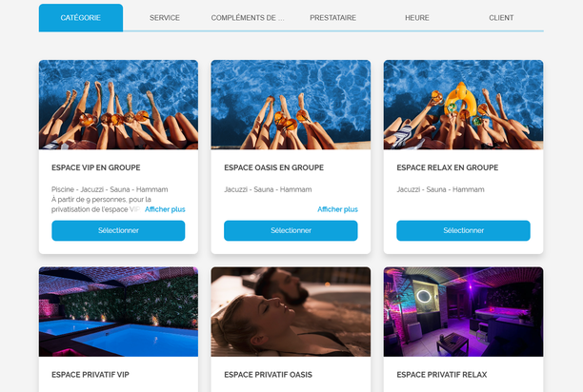Open the Espace Privatif Relax purple room image
583x392 pixels.
(463, 312)
